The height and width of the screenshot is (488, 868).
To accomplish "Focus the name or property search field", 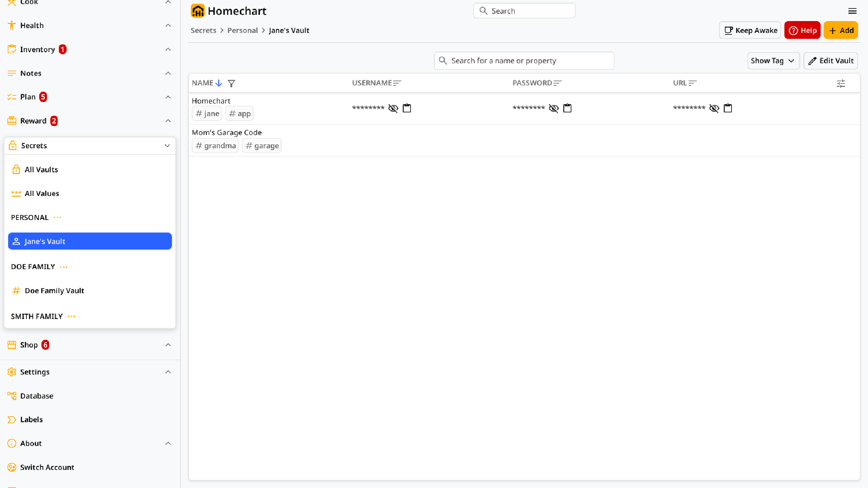I will tap(524, 61).
